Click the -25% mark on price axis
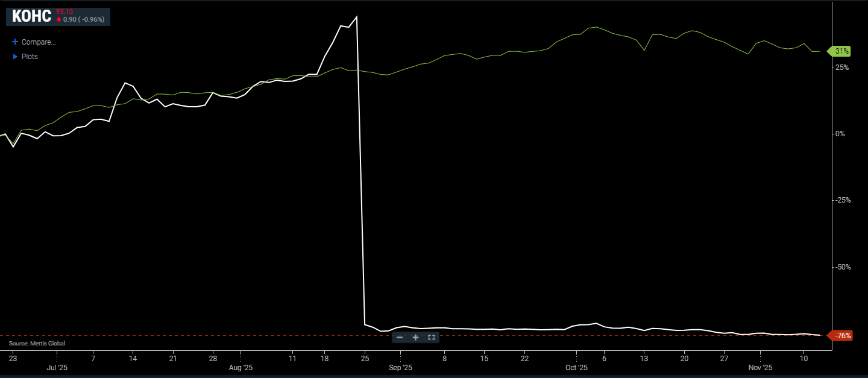The image size is (868, 378). 841,200
